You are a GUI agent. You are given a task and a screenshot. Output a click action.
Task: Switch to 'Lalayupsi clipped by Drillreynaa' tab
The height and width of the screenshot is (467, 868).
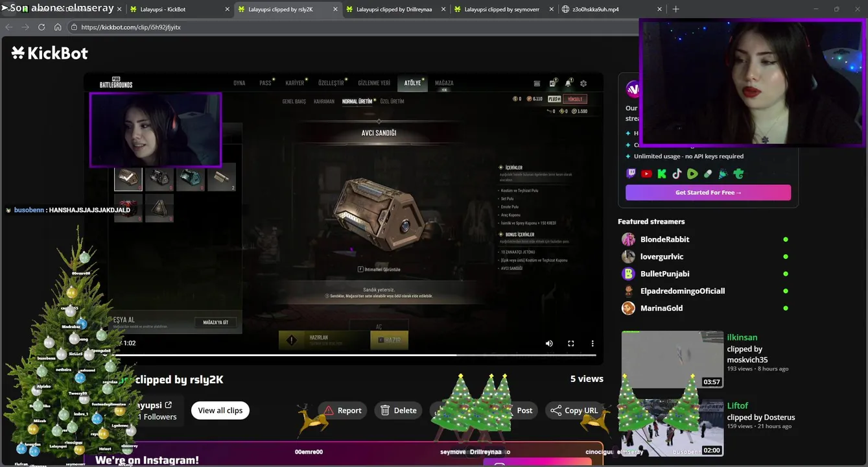[395, 10]
